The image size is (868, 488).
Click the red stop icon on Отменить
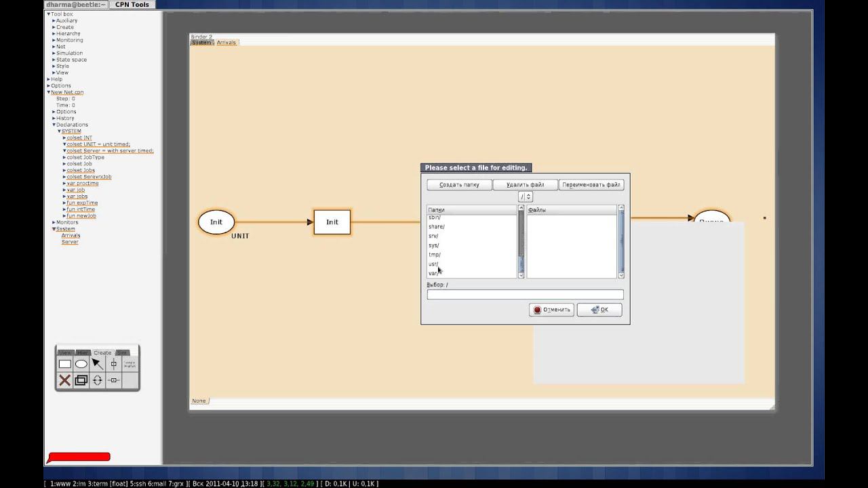tap(537, 310)
